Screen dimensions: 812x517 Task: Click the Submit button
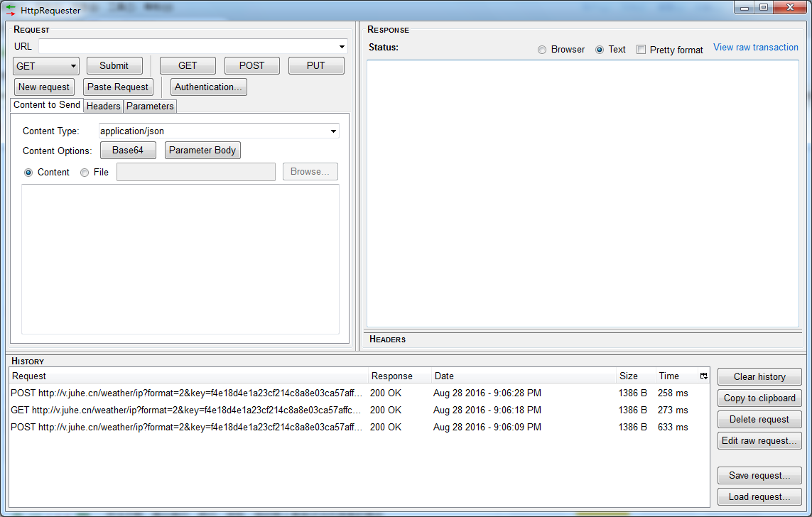coord(114,66)
